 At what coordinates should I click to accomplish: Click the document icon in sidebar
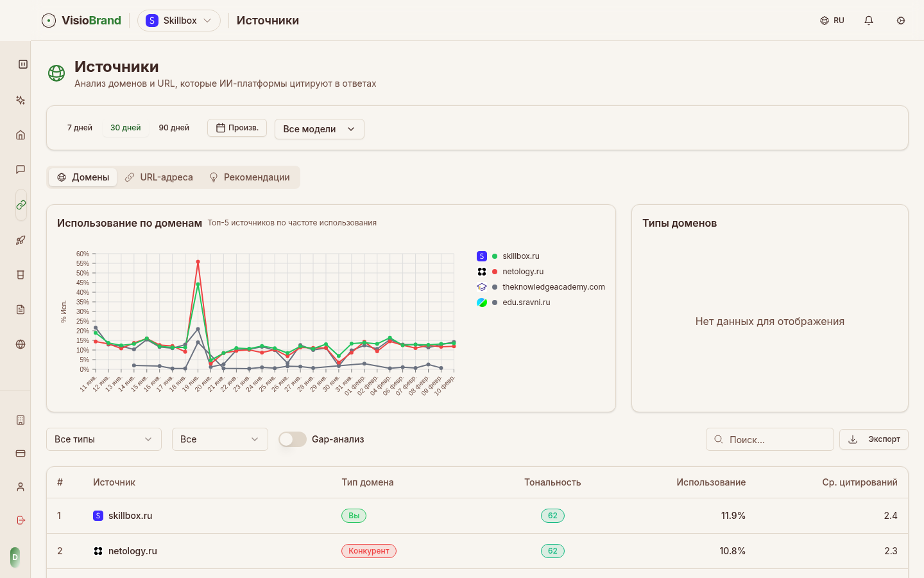[21, 310]
